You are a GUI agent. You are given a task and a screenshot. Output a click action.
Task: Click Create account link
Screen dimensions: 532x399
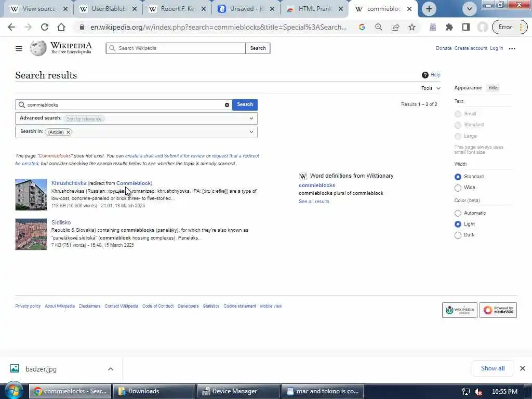(x=471, y=48)
